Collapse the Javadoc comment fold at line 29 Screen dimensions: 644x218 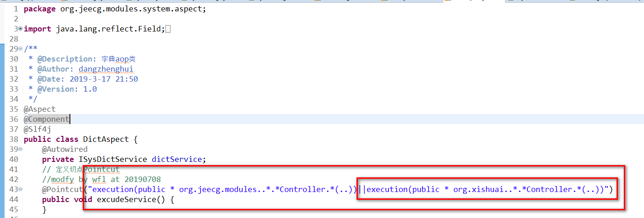coord(20,49)
